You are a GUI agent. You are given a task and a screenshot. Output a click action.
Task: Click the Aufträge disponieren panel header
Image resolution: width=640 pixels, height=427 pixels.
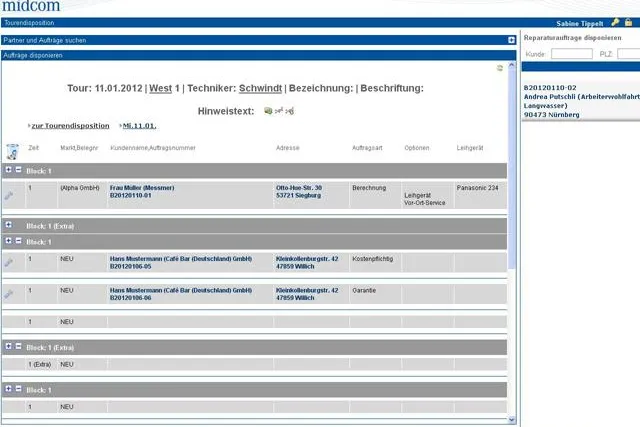tap(259, 55)
